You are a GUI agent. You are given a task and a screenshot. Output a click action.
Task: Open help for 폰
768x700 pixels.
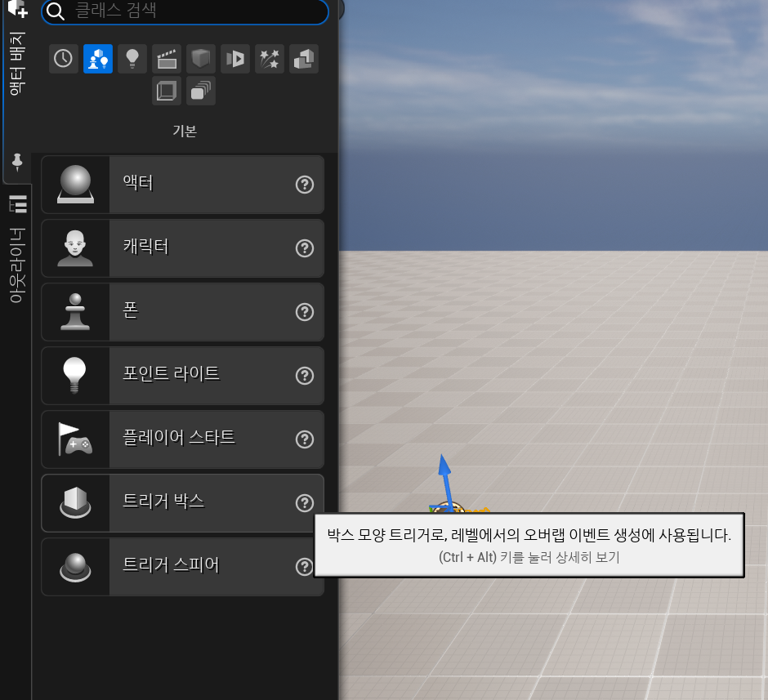(x=305, y=312)
